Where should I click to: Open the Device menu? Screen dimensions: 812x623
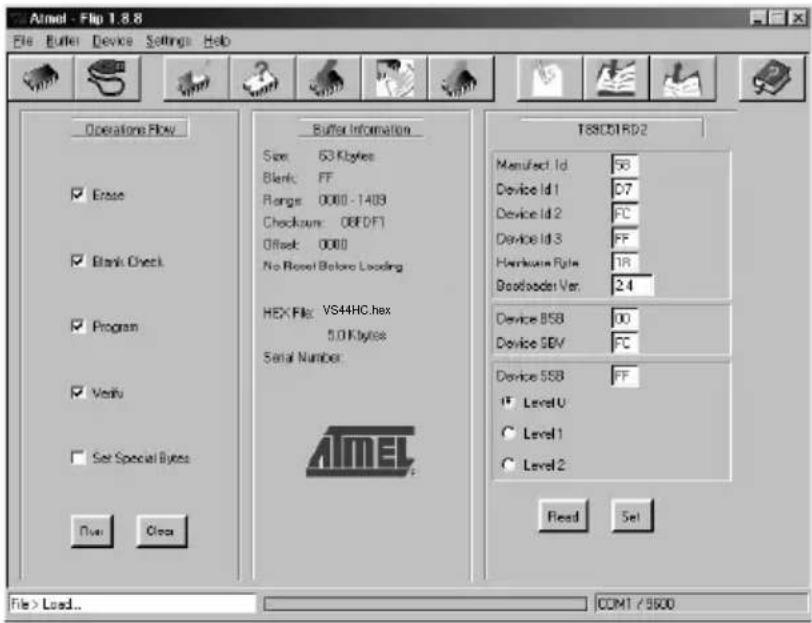[x=112, y=41]
